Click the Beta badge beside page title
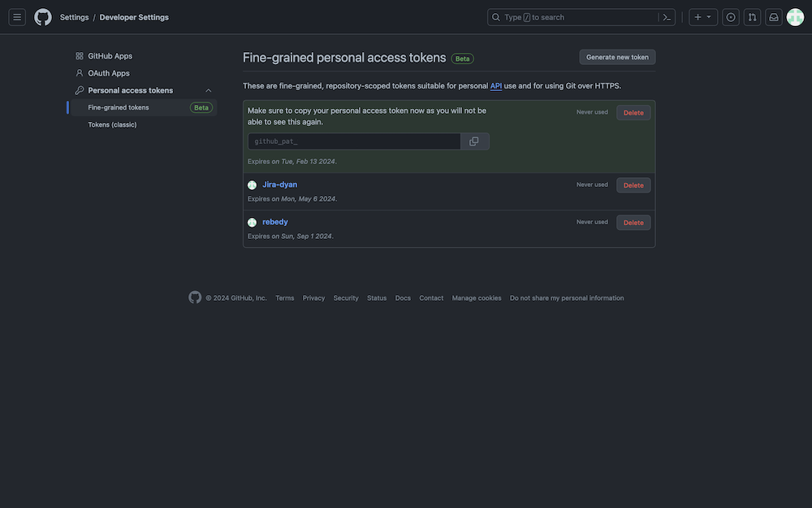The height and width of the screenshot is (508, 812). [x=463, y=59]
